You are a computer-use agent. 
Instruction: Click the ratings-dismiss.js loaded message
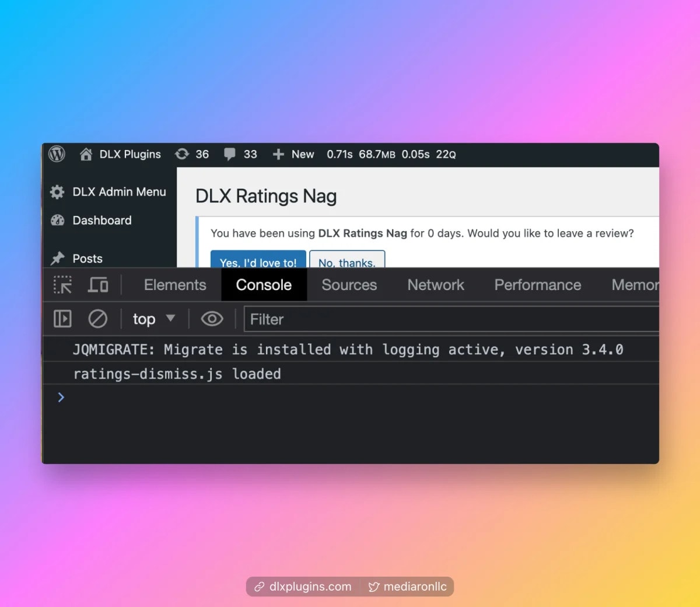[x=177, y=374]
